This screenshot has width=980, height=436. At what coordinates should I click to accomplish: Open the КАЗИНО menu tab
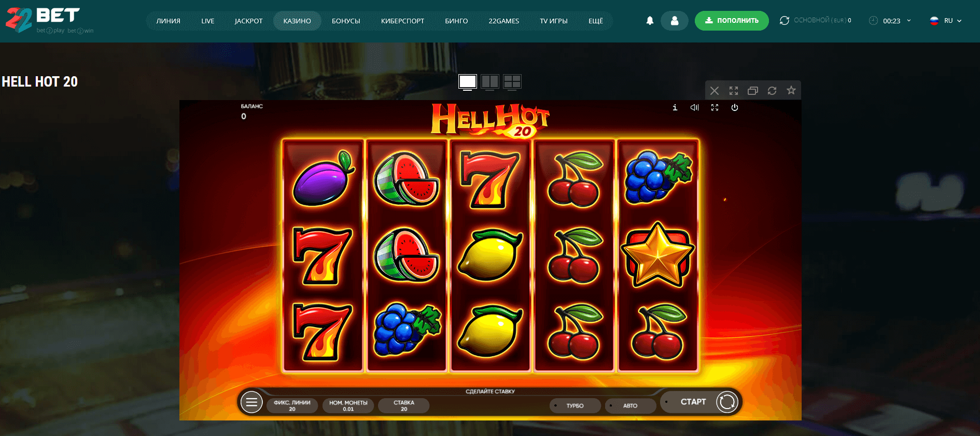click(x=297, y=21)
